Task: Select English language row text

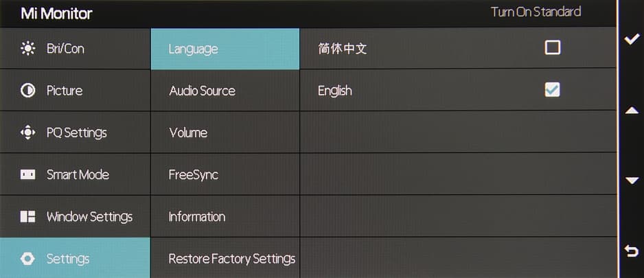Action: (335, 91)
